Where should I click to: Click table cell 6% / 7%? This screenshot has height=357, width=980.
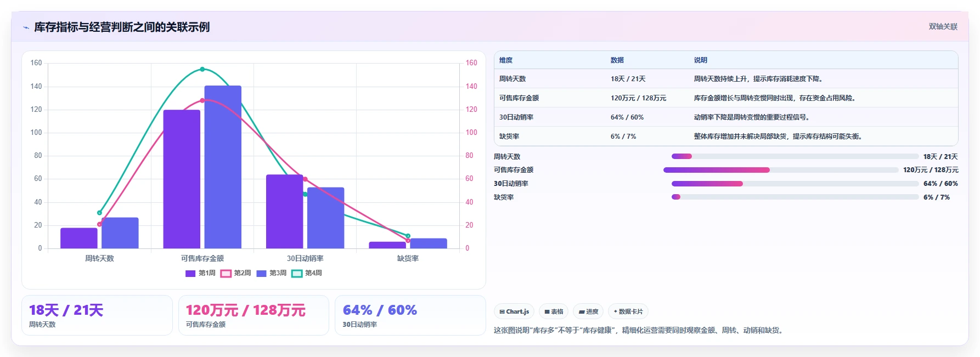click(623, 137)
